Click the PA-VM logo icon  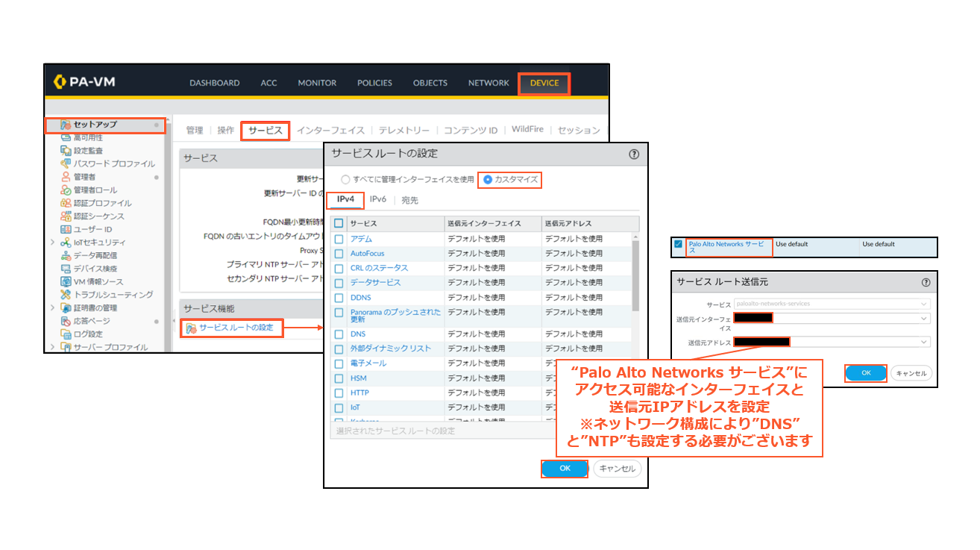tap(60, 81)
